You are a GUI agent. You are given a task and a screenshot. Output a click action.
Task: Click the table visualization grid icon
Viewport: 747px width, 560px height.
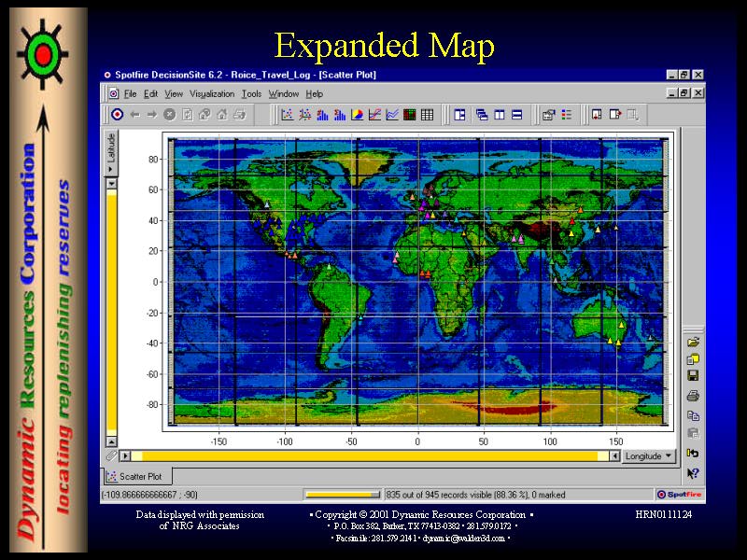tap(427, 115)
